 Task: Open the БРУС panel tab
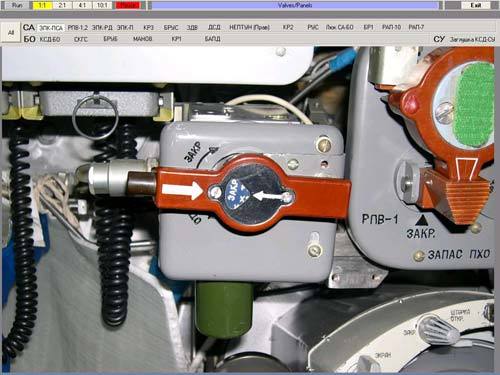(171, 27)
